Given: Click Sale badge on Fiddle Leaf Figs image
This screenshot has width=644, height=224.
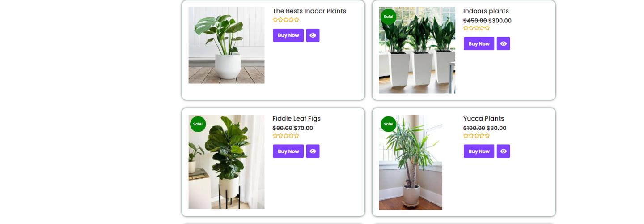Looking at the screenshot, I should tap(198, 124).
